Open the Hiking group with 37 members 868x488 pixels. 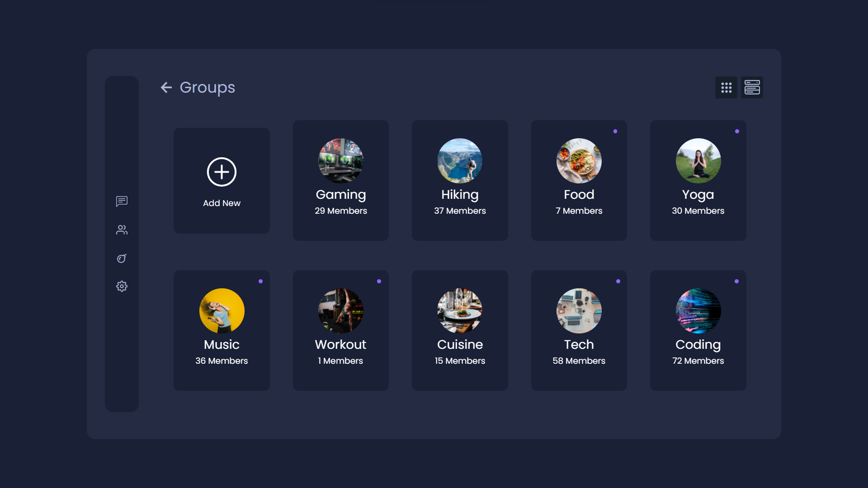point(459,180)
